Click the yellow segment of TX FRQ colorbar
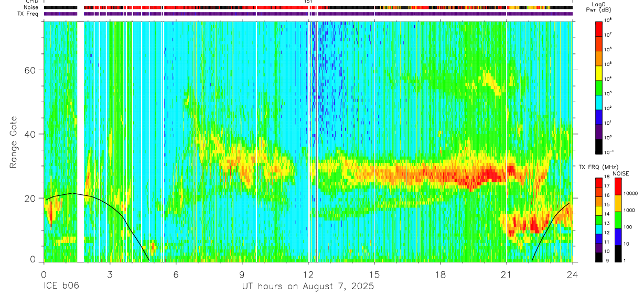The image size is (644, 297). tap(599, 210)
